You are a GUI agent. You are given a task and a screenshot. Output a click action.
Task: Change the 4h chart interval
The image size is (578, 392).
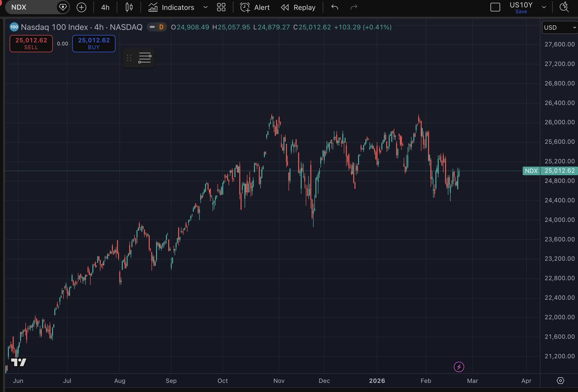pos(106,7)
